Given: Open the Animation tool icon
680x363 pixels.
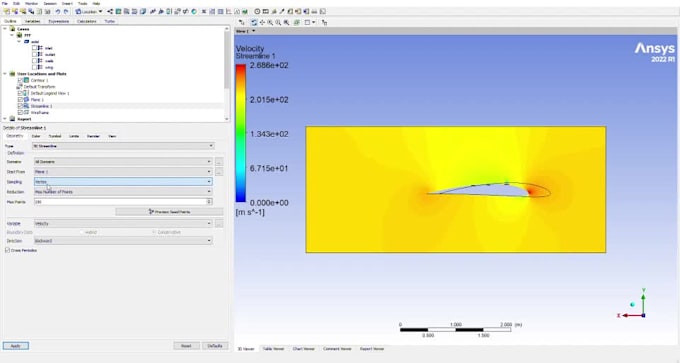Looking at the screenshot, I should [265, 11].
